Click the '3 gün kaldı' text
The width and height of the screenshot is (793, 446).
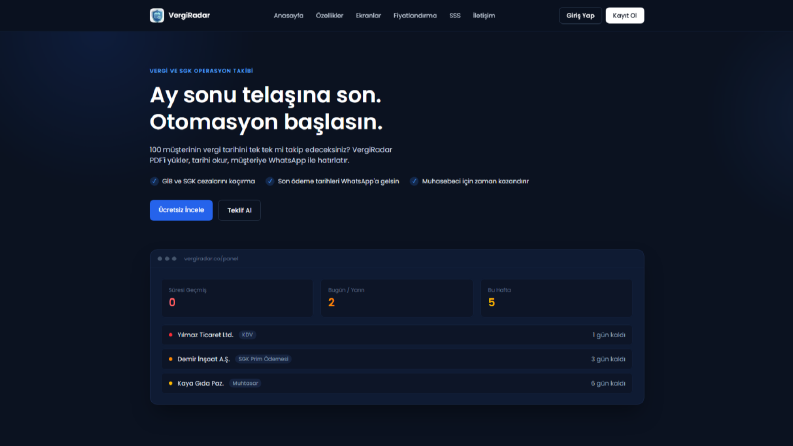pyautogui.click(x=608, y=359)
